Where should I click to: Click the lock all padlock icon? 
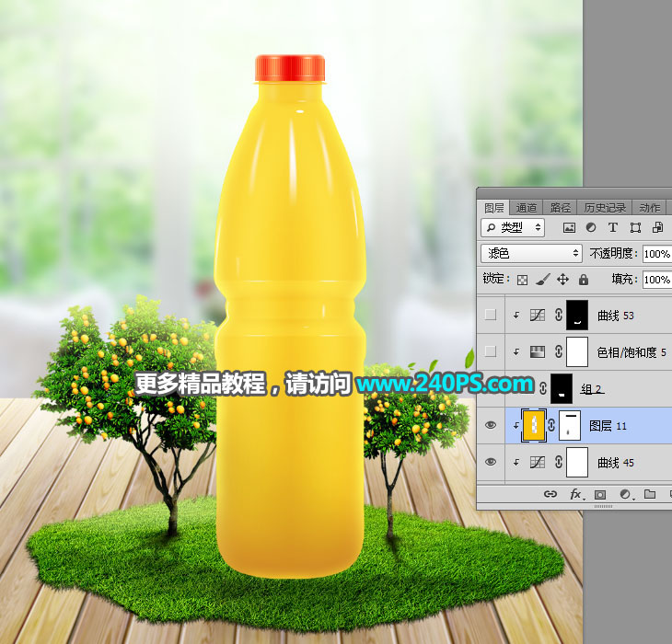pyautogui.click(x=583, y=279)
